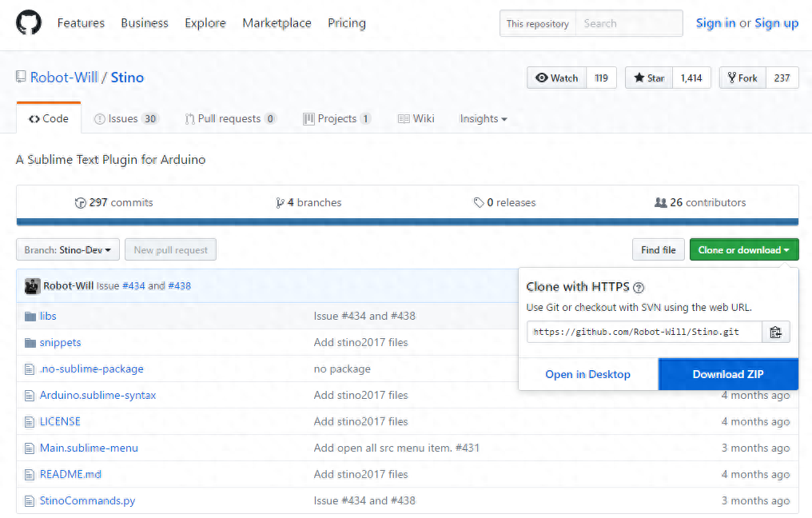Open the Branch: Stino-Dev dropdown
This screenshot has width=812, height=518.
coord(68,249)
